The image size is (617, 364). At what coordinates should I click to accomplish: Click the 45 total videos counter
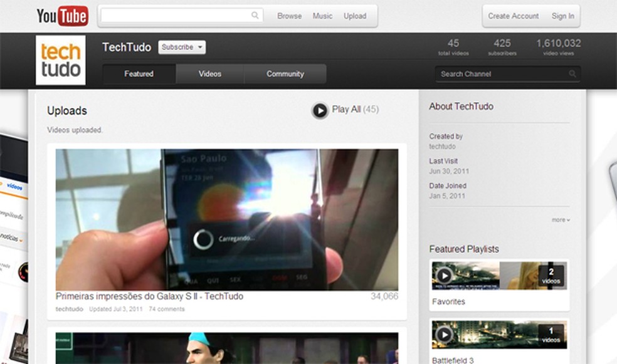click(453, 47)
